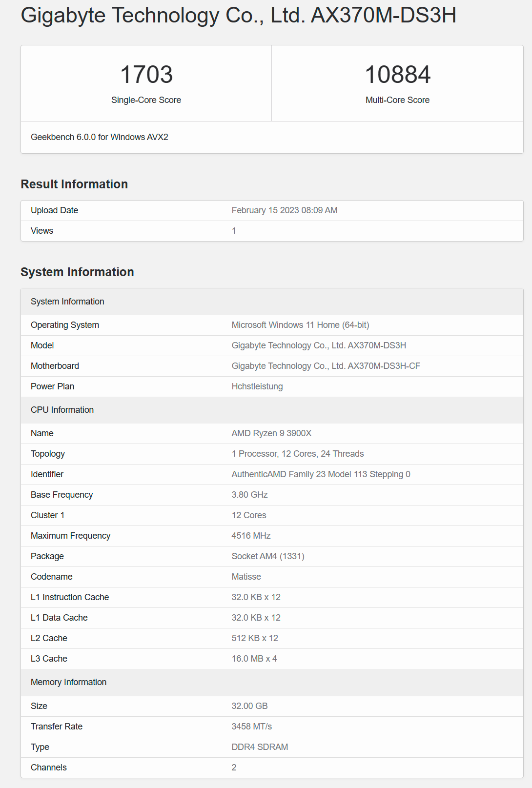The image size is (532, 788).
Task: Select the L3 Cache value 16.0 MB x 4
Action: 254,659
